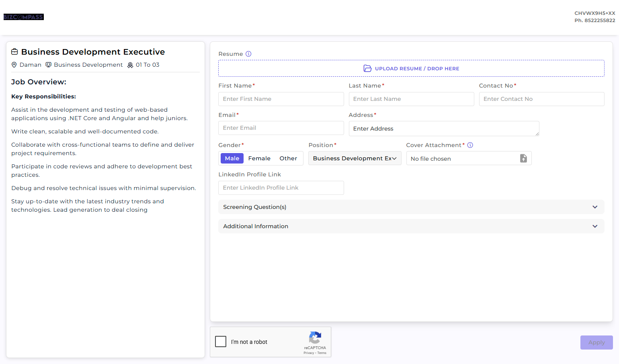Click the phone number Ph. 8522255822

pos(595,20)
